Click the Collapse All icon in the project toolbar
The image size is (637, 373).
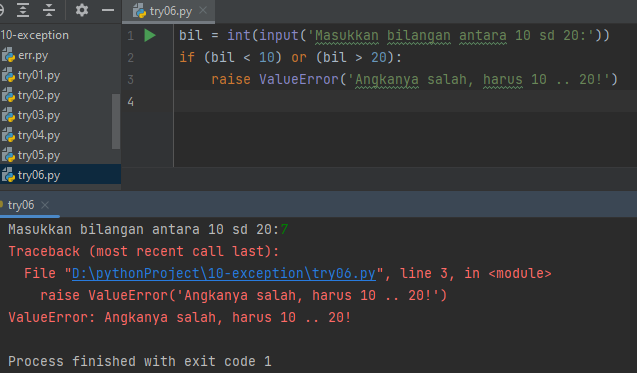point(49,10)
